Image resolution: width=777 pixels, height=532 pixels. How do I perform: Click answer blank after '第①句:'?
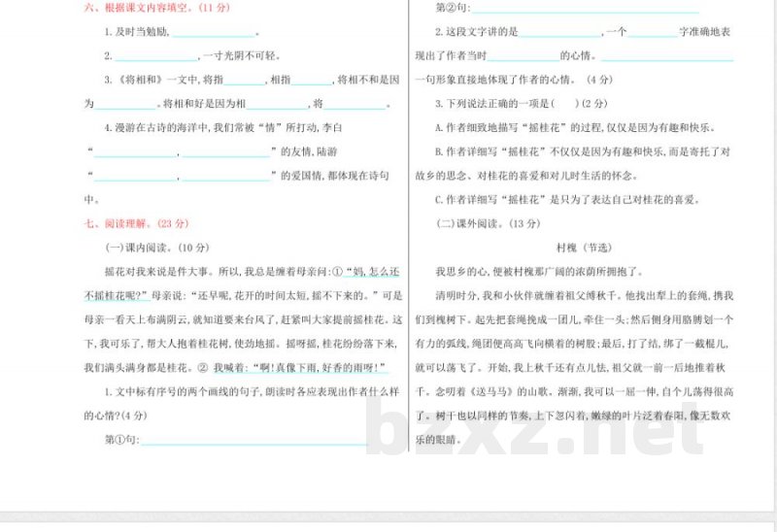253,440
